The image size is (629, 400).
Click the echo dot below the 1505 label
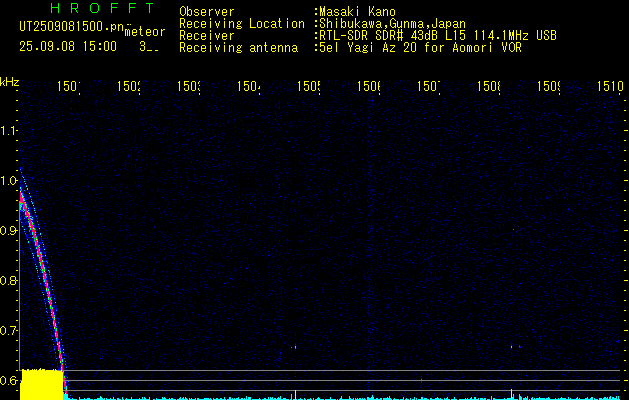(295, 347)
